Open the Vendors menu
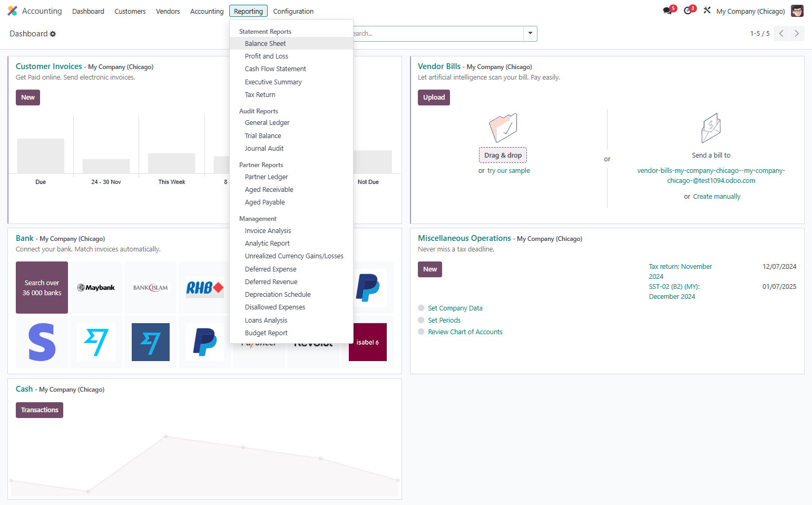 tap(168, 11)
